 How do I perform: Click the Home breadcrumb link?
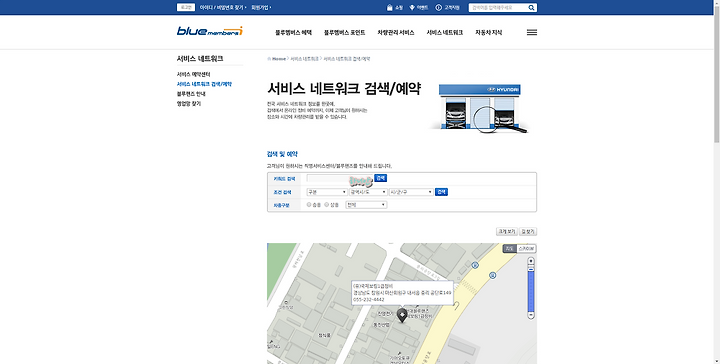point(279,59)
